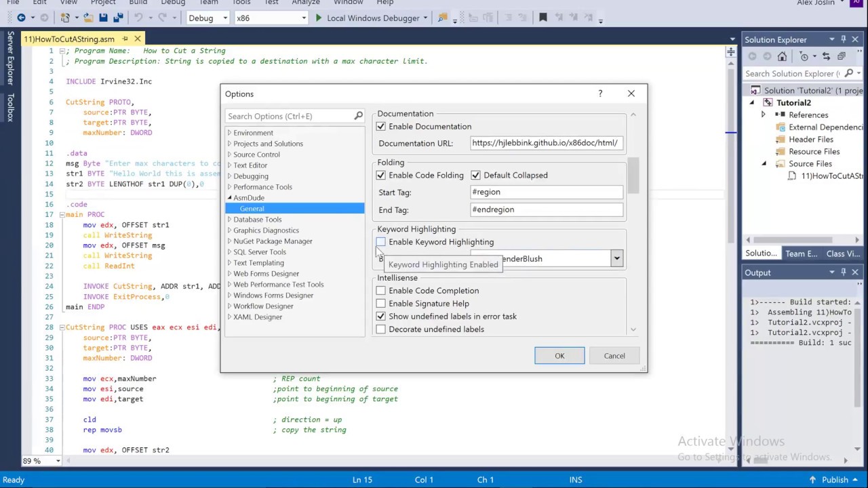The image size is (868, 488).
Task: Click the Undo toolbar arrow
Action: (138, 18)
